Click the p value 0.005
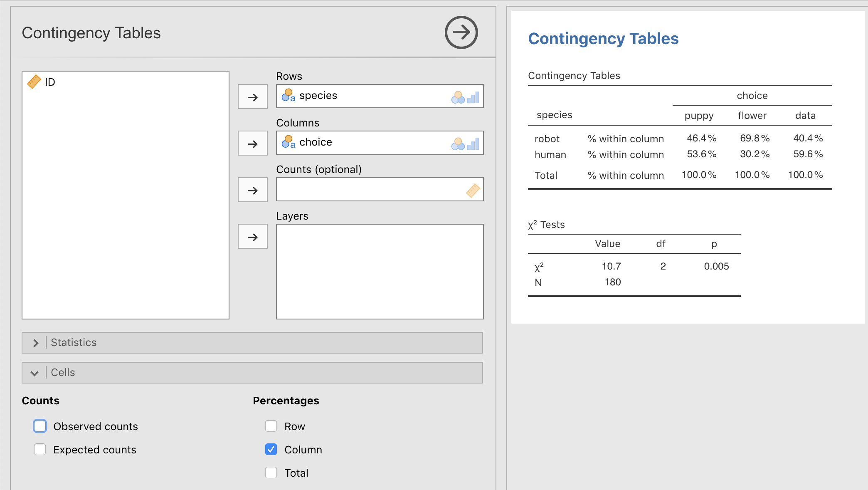The width and height of the screenshot is (868, 490). coord(716,266)
